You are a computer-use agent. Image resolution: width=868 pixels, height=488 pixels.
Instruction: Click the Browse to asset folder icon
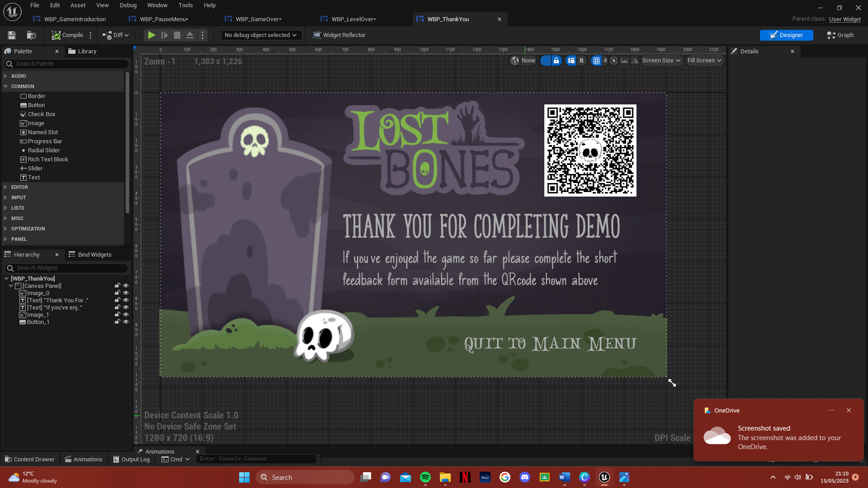32,35
